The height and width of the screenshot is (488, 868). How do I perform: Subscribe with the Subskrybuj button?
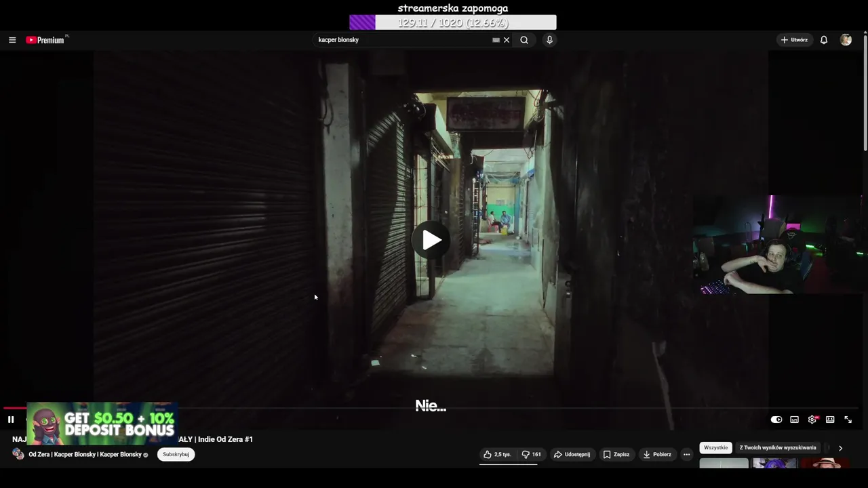176,454
